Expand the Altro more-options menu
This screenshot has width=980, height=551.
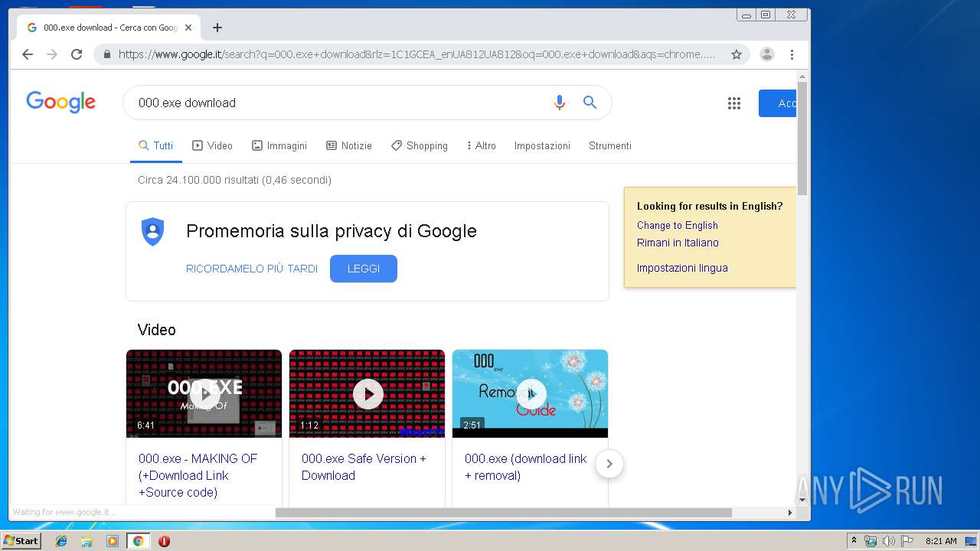click(x=482, y=145)
